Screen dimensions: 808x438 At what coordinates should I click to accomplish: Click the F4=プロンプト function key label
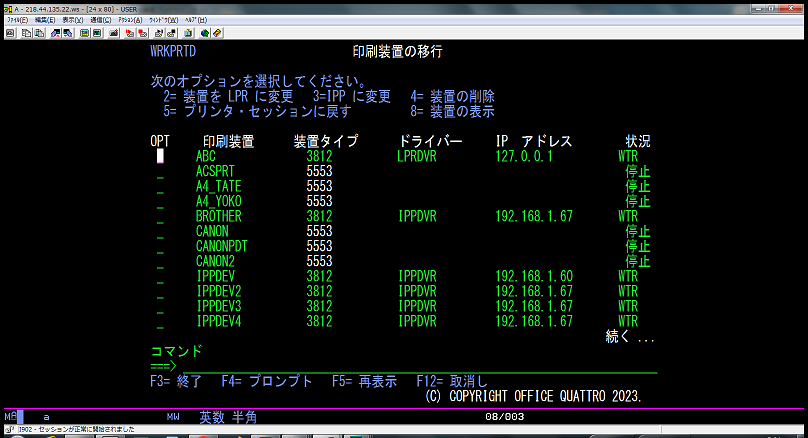(x=267, y=381)
